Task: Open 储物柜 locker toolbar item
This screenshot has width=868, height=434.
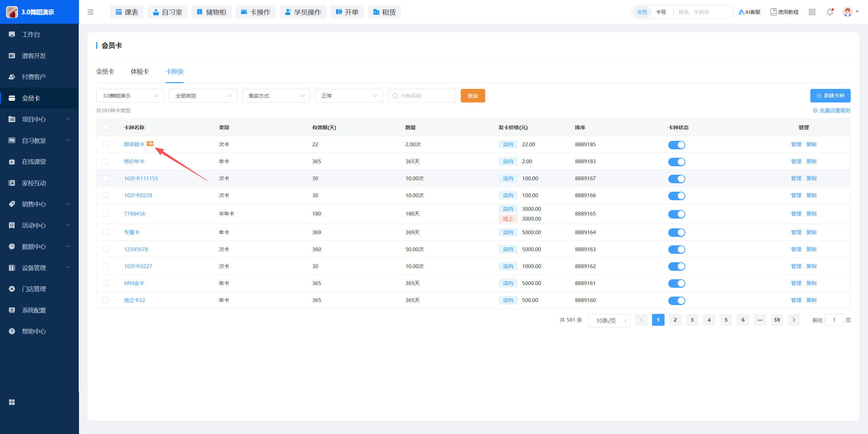Action: (x=212, y=12)
